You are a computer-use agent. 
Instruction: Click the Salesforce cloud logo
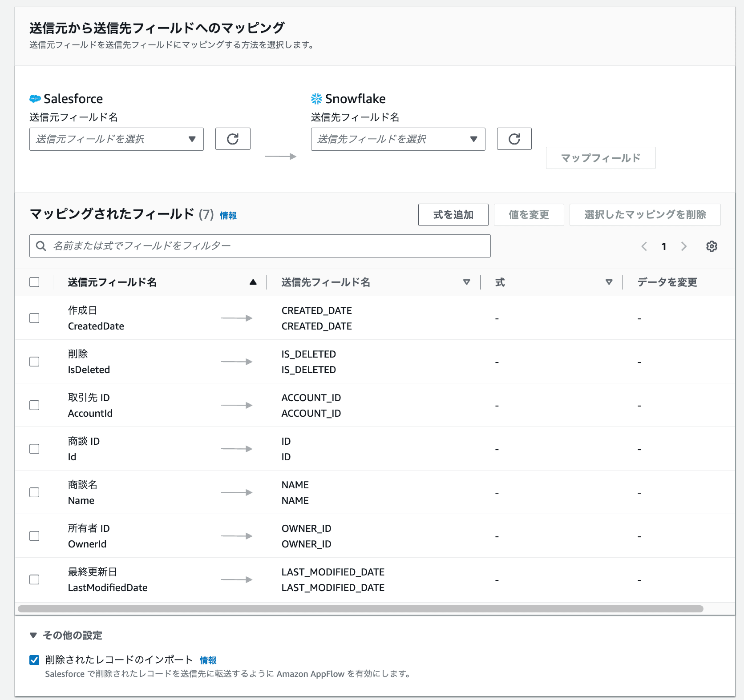point(35,99)
